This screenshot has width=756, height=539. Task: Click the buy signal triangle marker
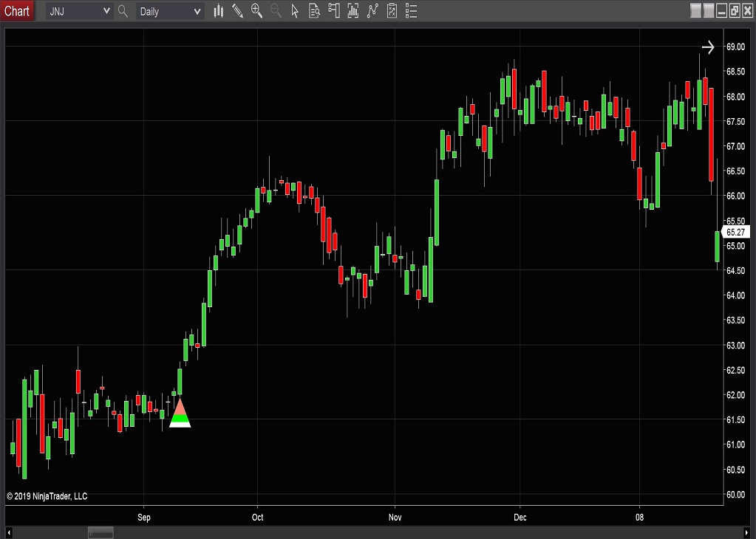coord(180,413)
